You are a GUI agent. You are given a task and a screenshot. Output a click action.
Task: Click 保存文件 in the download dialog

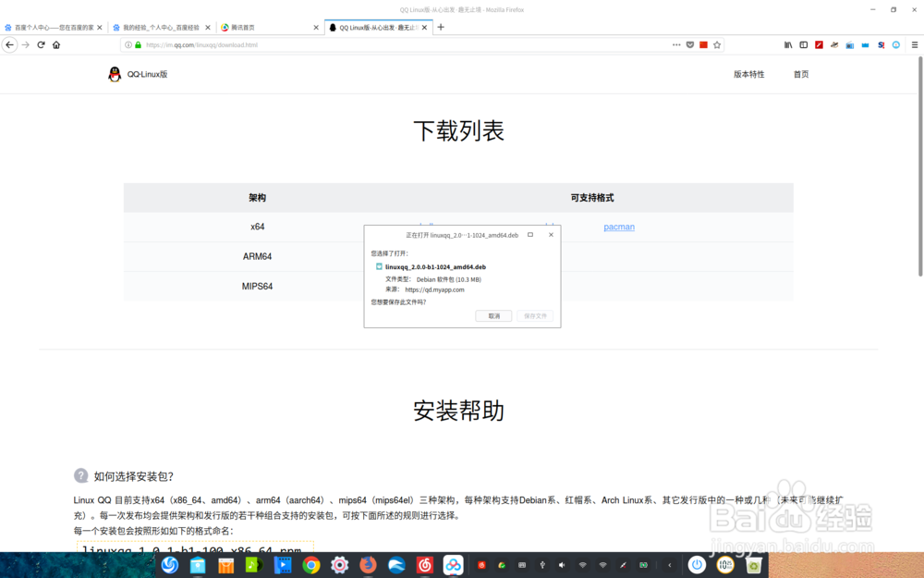coord(536,316)
